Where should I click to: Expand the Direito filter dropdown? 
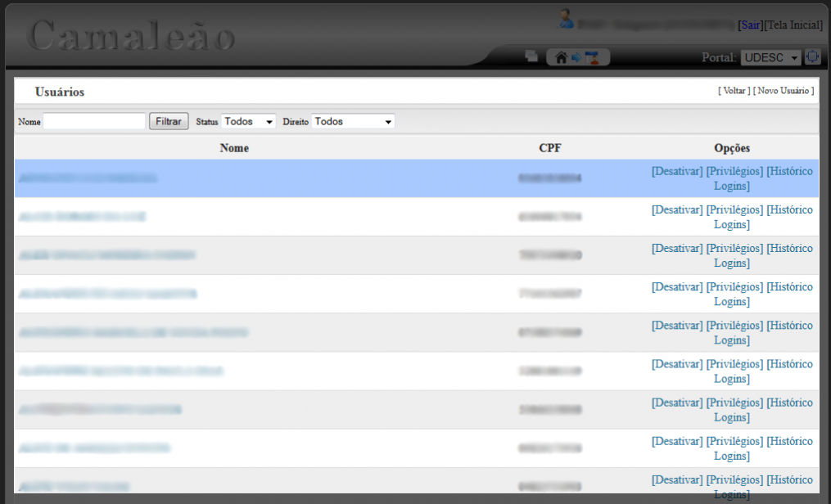pos(353,121)
